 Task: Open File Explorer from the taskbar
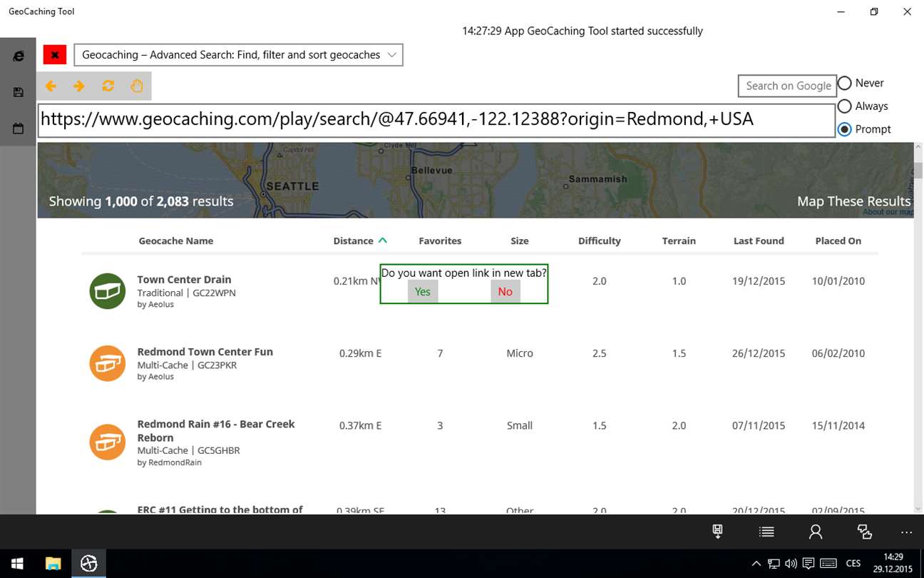click(53, 564)
